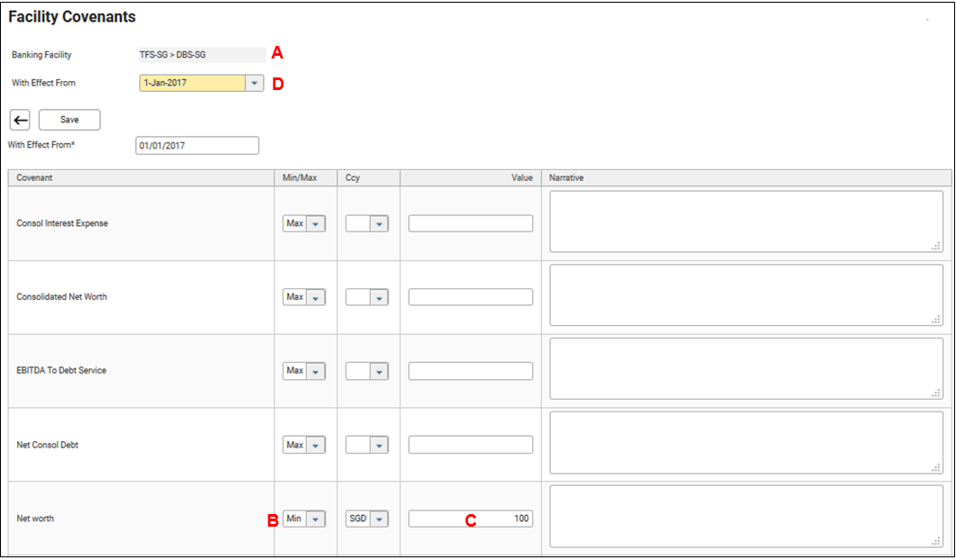Screen dimensions: 956x560
Task: Open Min/Max dropdown for Net Consol Debt
Action: (304, 445)
